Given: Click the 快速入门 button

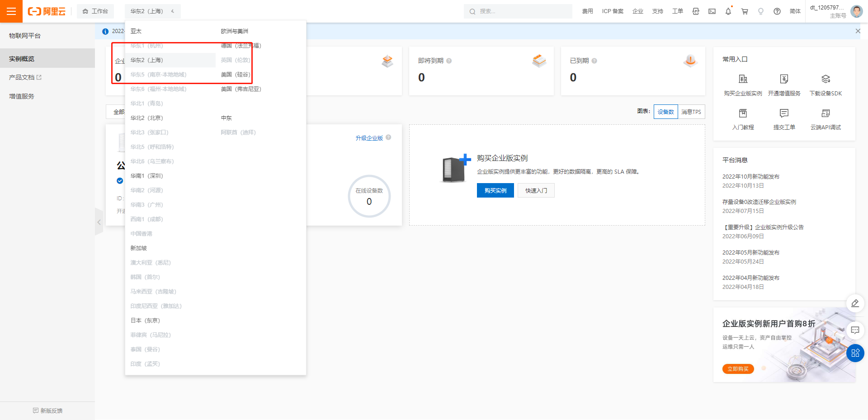Looking at the screenshot, I should click(536, 190).
